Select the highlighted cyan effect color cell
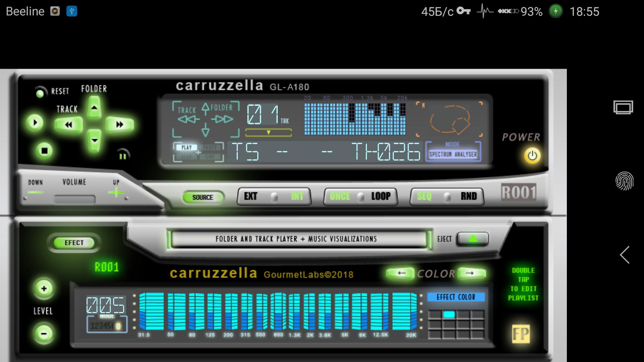 point(449,314)
